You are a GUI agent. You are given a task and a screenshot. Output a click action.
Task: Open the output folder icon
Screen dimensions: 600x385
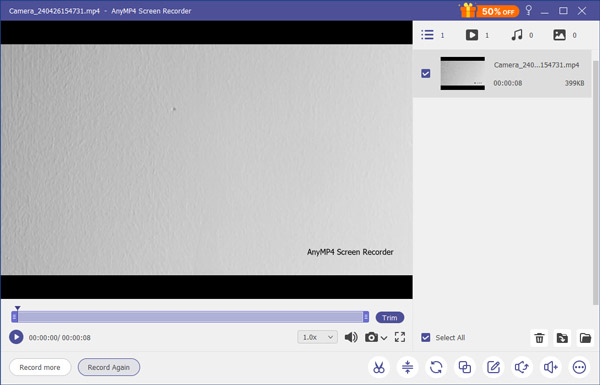pyautogui.click(x=585, y=338)
